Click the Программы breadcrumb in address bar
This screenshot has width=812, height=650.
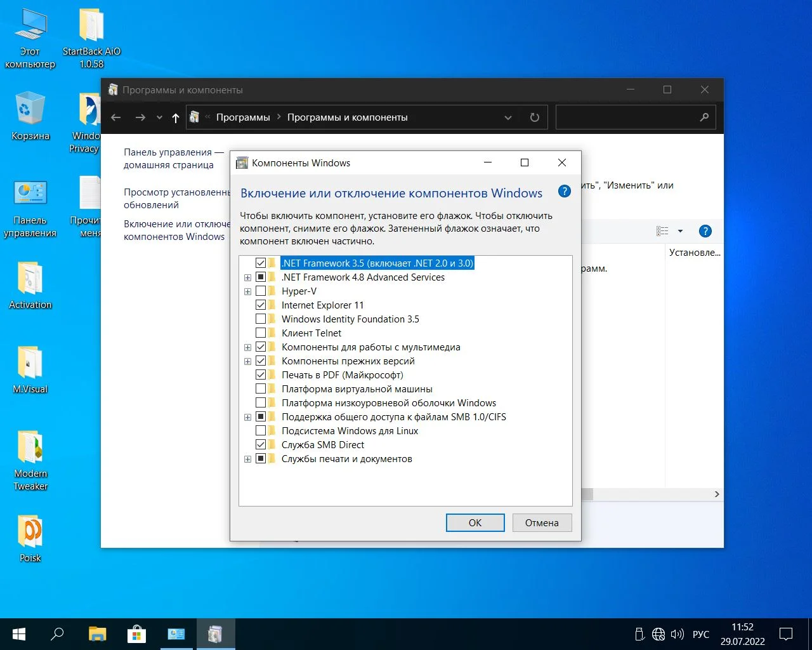(243, 117)
